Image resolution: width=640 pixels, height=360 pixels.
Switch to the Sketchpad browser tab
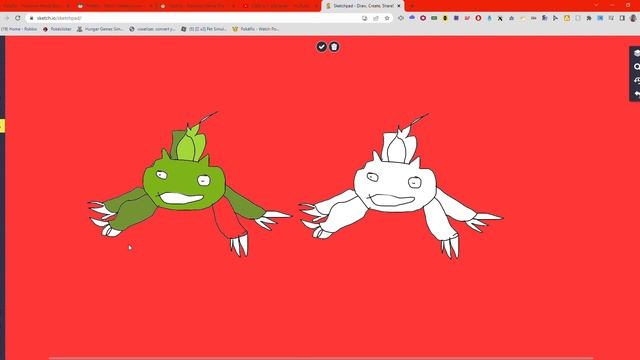363,6
